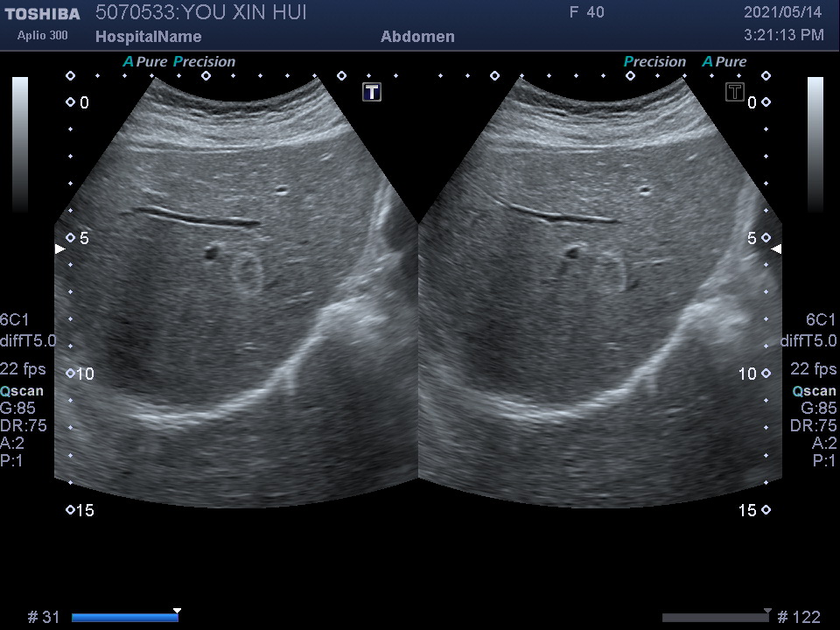Toggle the left ApliPure label
840x630 pixels.
(144, 62)
